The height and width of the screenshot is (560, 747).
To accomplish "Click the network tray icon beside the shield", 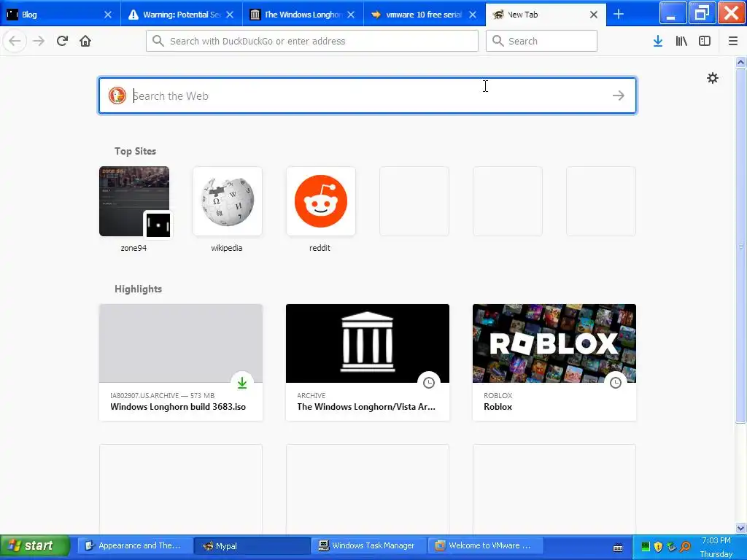I will 671,546.
